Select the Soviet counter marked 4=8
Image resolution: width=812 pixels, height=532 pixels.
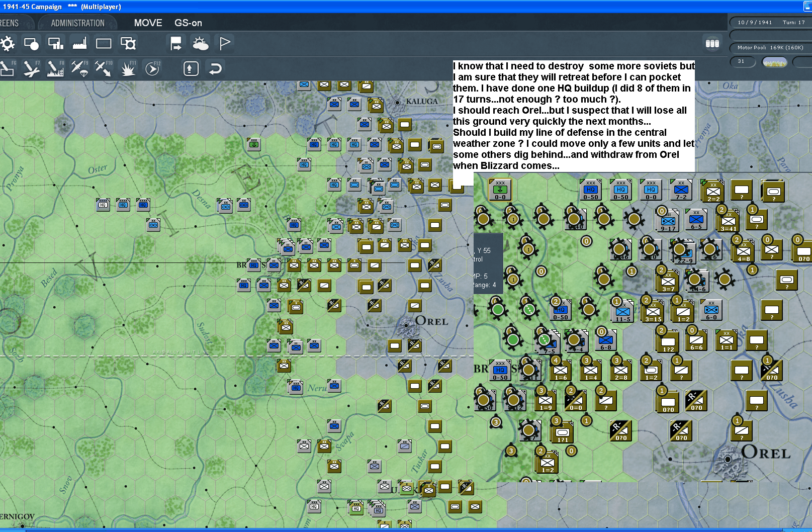point(743,251)
